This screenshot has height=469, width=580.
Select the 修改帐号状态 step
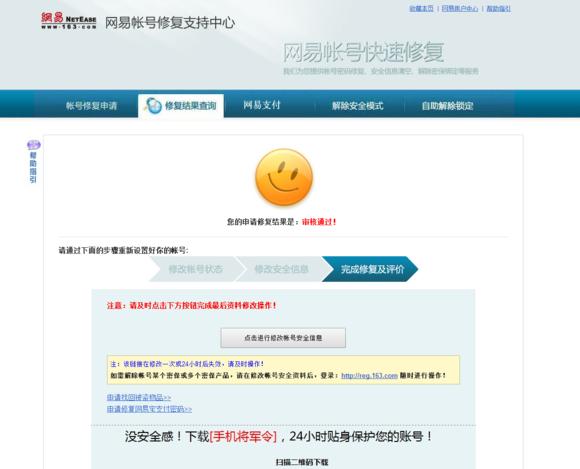click(196, 269)
